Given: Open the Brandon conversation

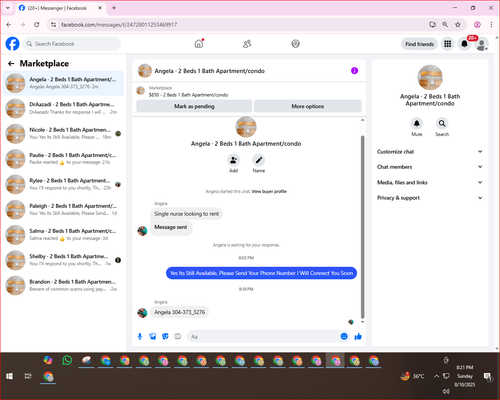Looking at the screenshot, I should pyautogui.click(x=63, y=285).
